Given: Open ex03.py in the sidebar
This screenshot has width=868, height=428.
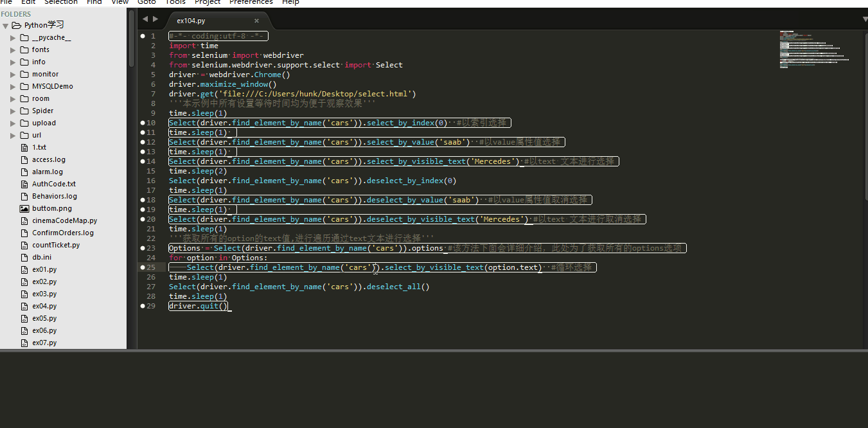Looking at the screenshot, I should pyautogui.click(x=44, y=294).
